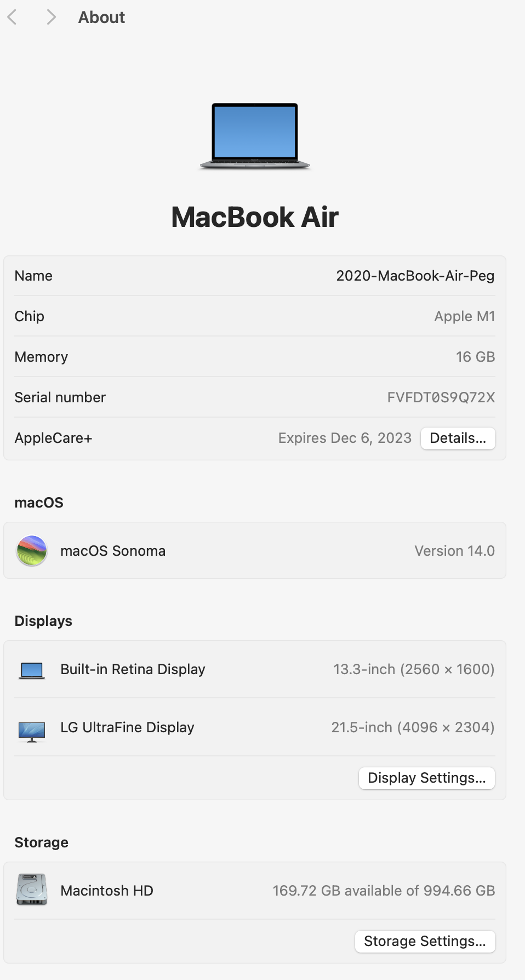Click the 21.5-inch (4096 × 2304) resolution
The image size is (525, 980).
[413, 727]
